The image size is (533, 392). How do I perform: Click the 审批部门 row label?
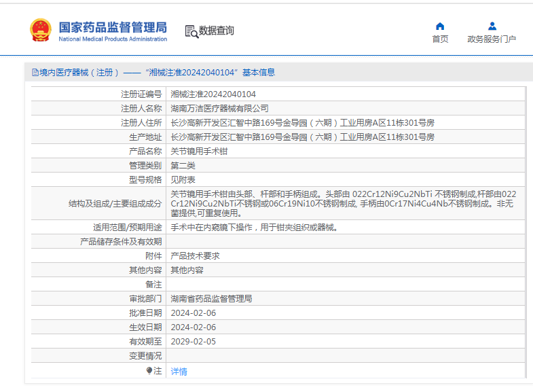coord(145,299)
